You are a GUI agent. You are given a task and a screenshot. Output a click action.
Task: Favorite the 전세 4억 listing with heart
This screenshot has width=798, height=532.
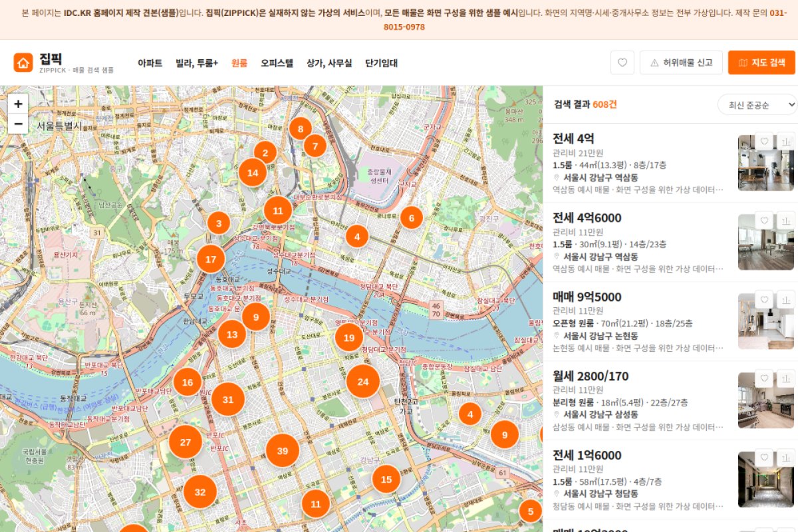click(x=765, y=142)
